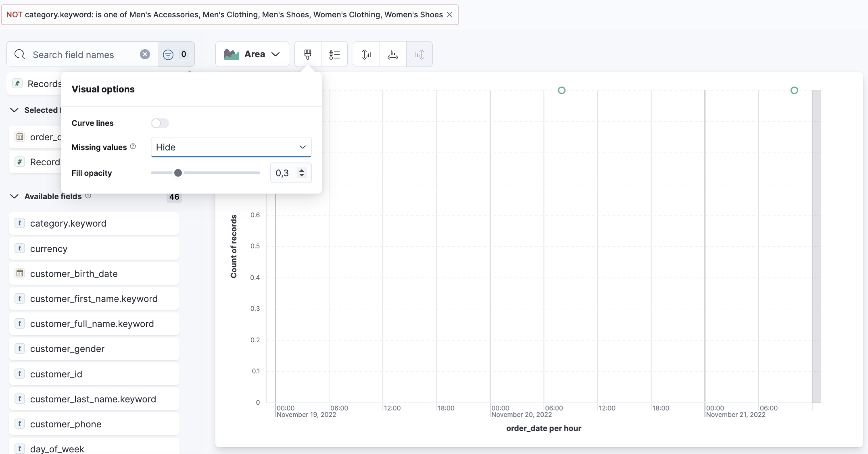Image resolution: width=868 pixels, height=454 pixels.
Task: Click the help icon beside Missing values
Action: click(133, 146)
